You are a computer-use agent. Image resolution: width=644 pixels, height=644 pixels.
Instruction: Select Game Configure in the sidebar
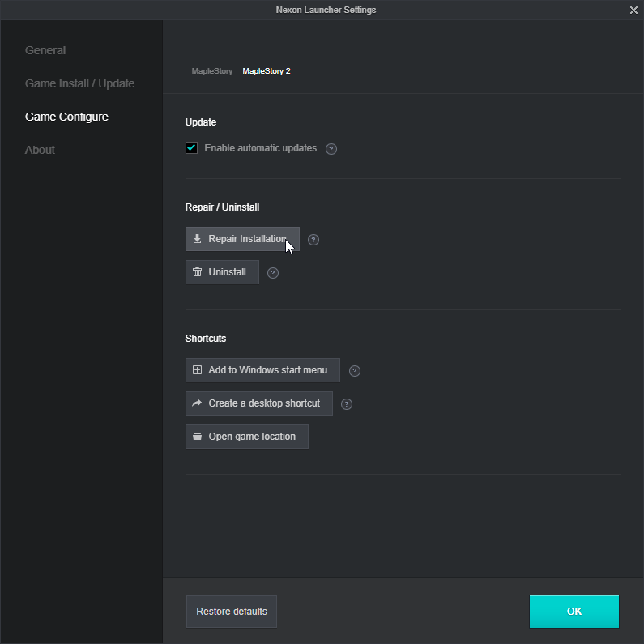[x=66, y=117]
